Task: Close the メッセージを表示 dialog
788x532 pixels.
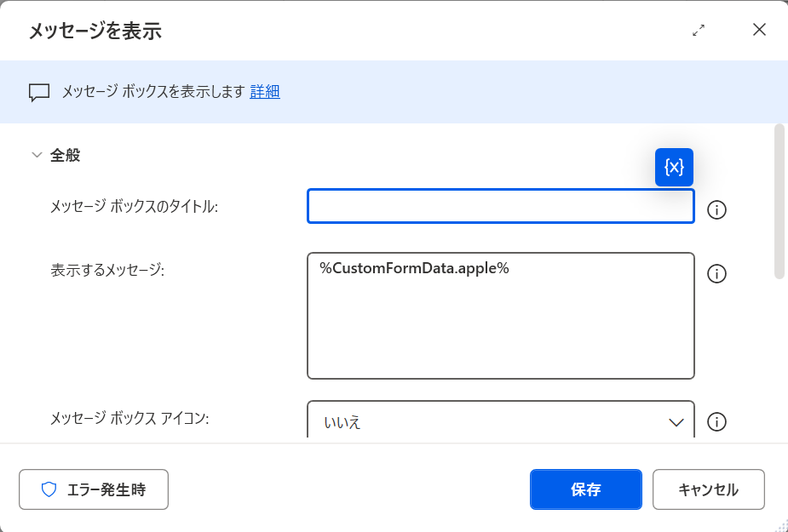Action: (759, 30)
